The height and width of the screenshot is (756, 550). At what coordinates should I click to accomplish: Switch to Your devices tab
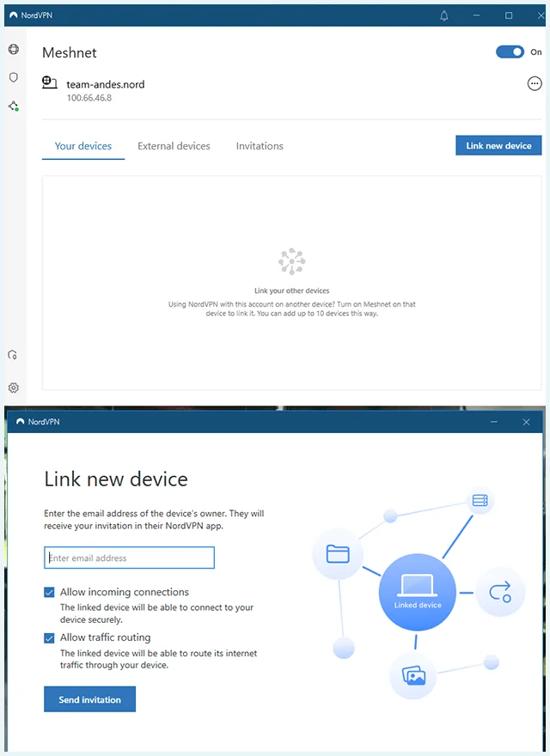click(x=83, y=146)
